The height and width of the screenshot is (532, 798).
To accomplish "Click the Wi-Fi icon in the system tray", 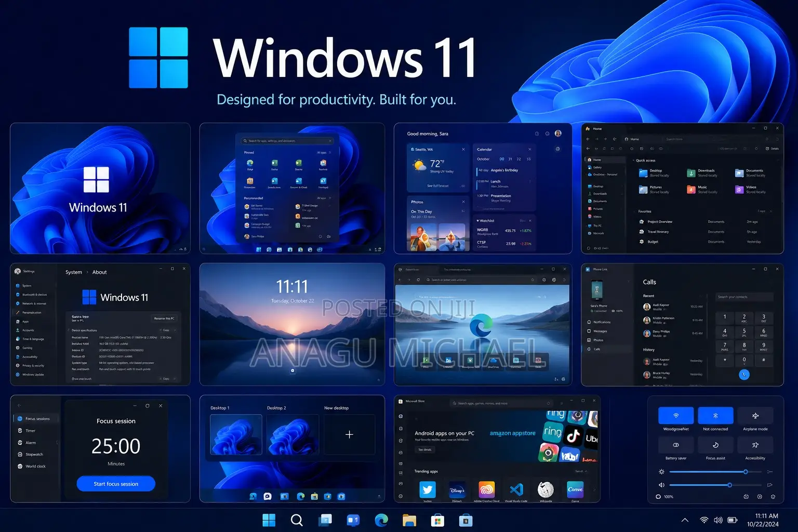I will pos(704,520).
